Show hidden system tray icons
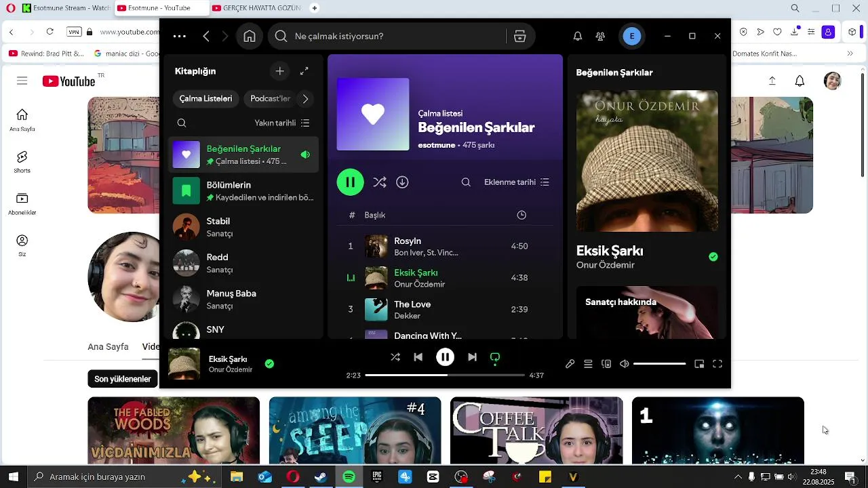Image resolution: width=868 pixels, height=488 pixels. tap(738, 477)
